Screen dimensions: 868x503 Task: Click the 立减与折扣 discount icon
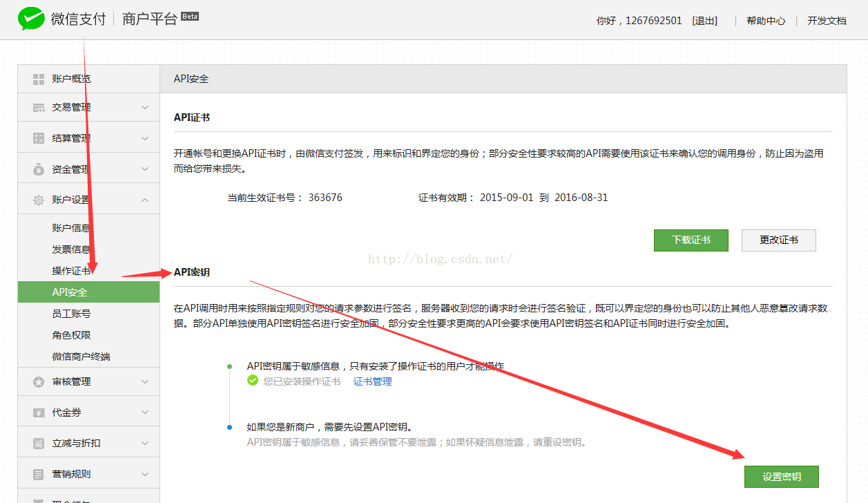39,444
